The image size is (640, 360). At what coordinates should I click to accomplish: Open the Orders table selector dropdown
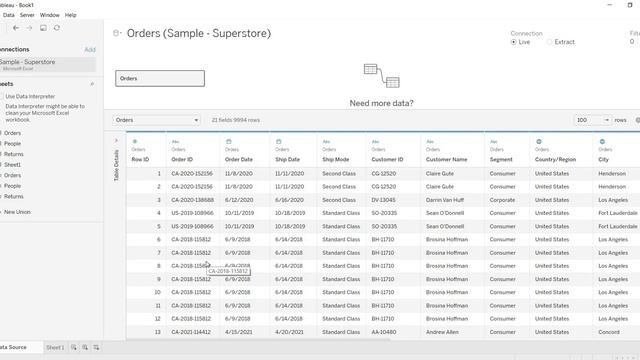pos(156,120)
